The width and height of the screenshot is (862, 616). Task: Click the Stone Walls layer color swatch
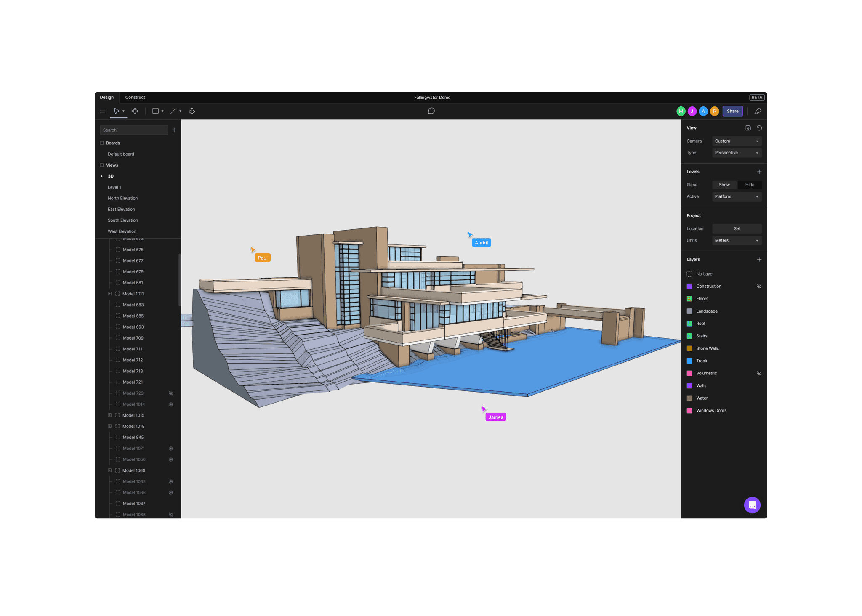click(x=689, y=348)
